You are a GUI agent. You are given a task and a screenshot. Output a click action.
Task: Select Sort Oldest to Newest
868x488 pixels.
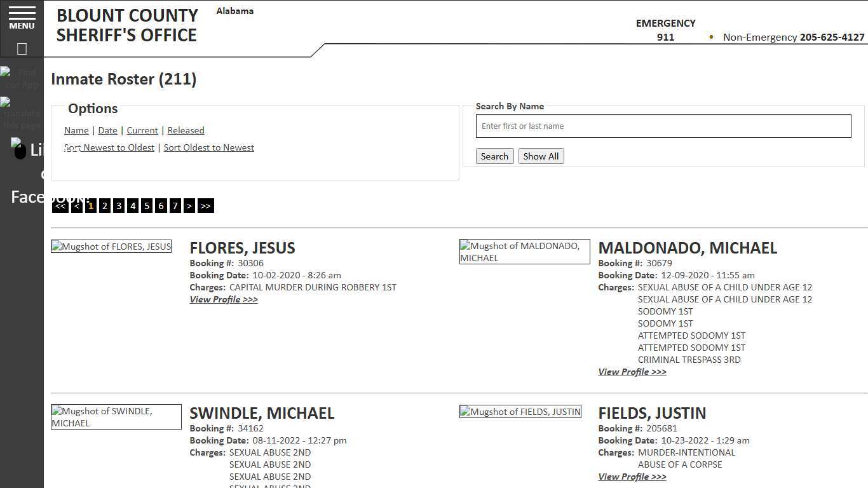209,147
